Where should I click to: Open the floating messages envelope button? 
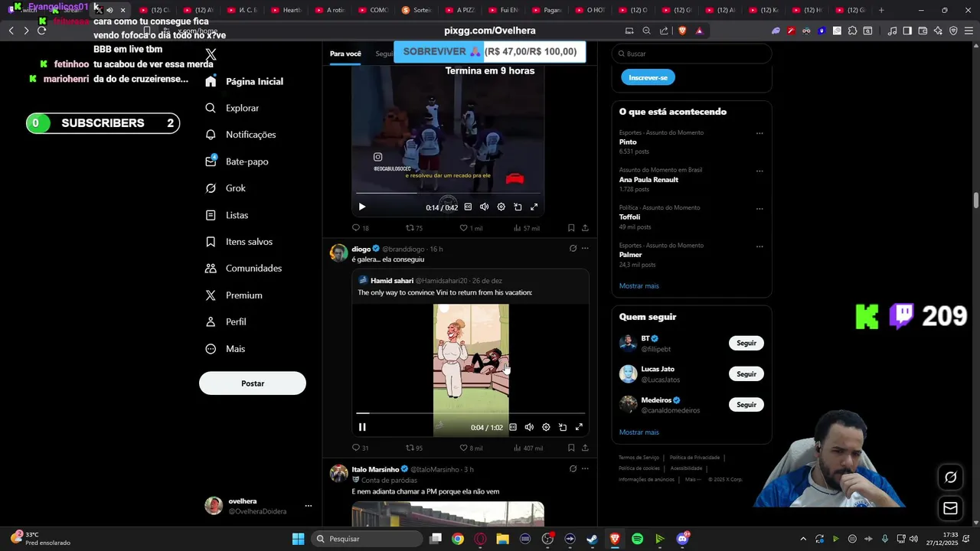coord(950,508)
